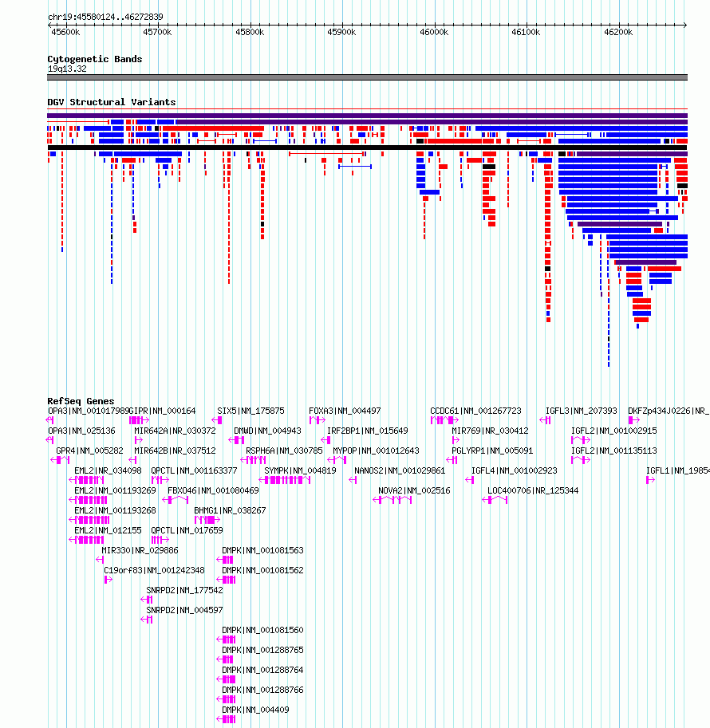Click the MIR769|NR_030412 gene label
710x728 pixels.
[x=490, y=431]
